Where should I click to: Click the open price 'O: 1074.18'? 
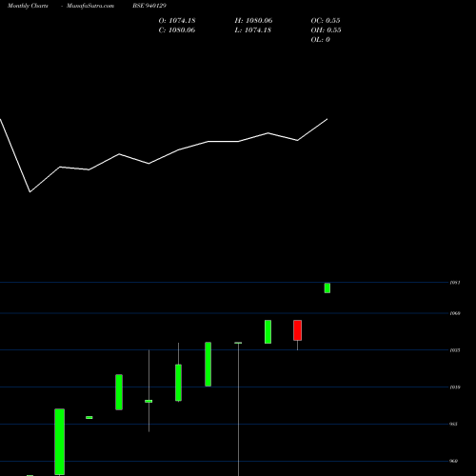coord(177,21)
